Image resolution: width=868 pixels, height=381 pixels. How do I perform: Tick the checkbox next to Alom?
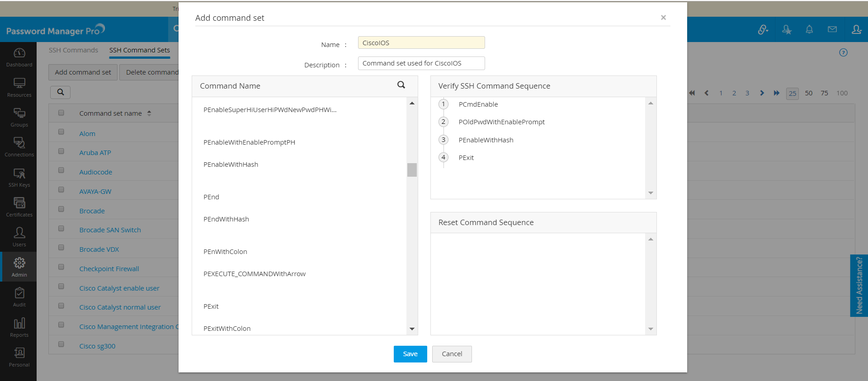[x=61, y=132]
